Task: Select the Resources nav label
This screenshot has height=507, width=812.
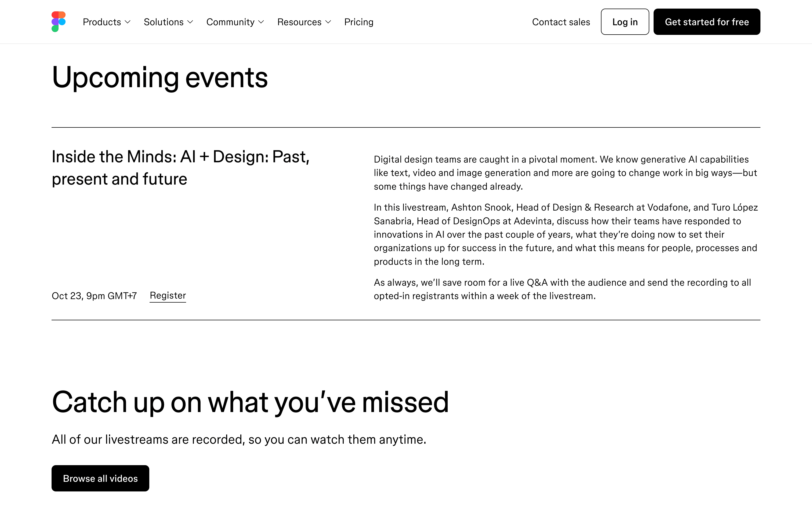Action: 299,22
